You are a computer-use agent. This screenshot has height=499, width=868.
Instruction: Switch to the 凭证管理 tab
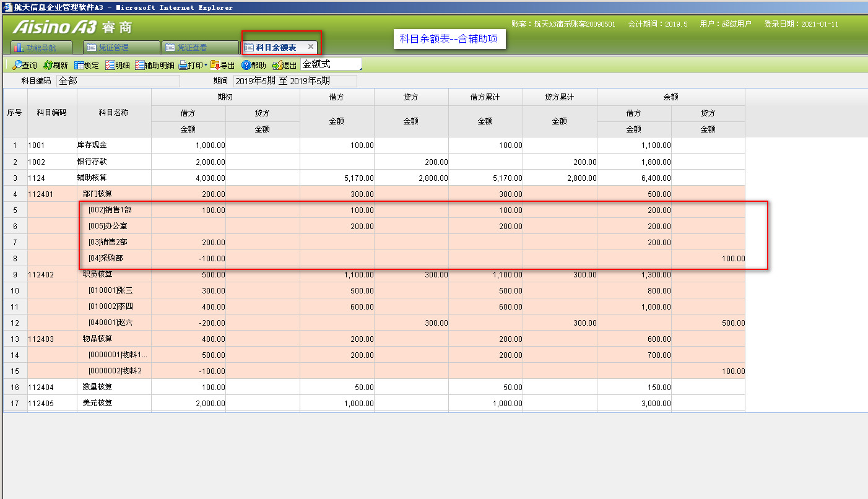(x=121, y=47)
